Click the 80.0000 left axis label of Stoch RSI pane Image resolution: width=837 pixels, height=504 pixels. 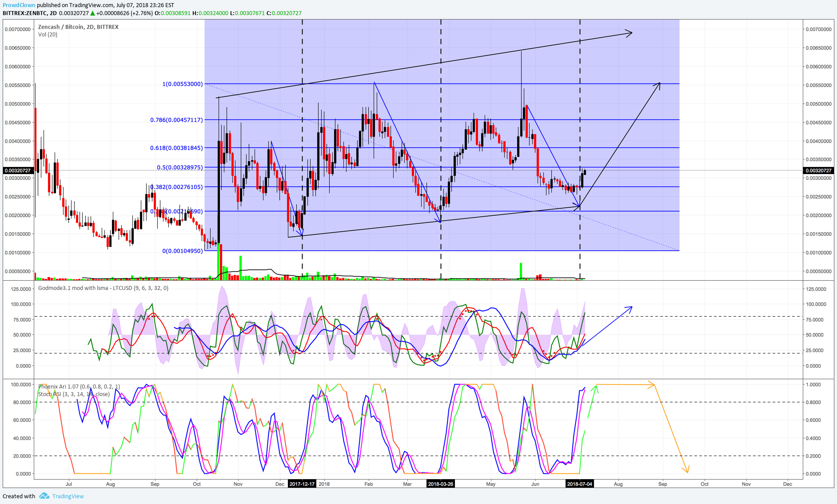[22, 402]
